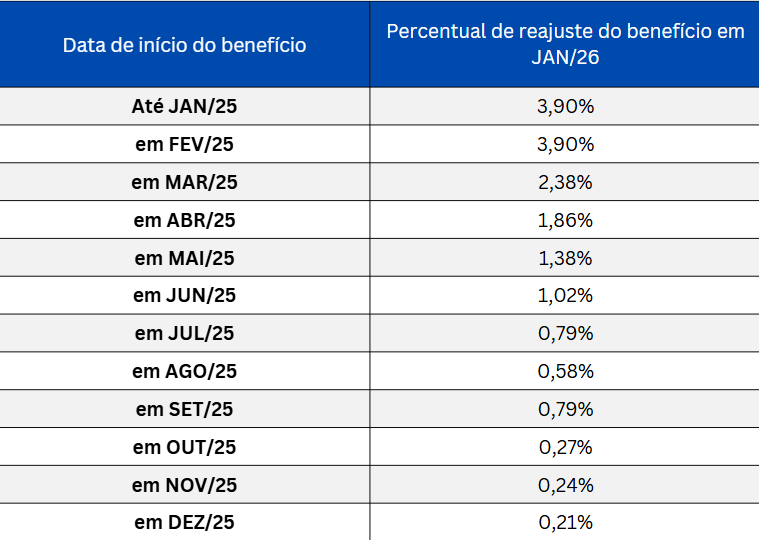Click the 1,38% percentage cell

pos(565,258)
